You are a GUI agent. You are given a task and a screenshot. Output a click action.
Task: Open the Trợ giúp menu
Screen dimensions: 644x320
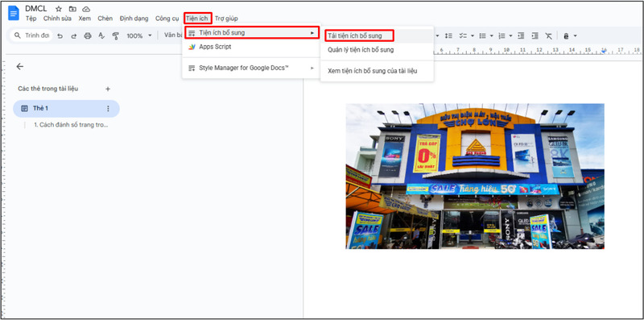[226, 19]
